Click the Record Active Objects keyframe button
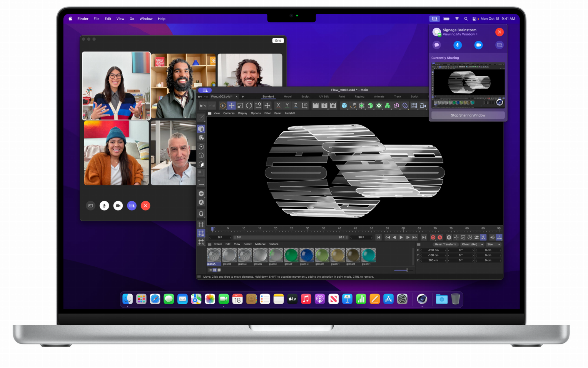Screen dimensions: 588x368 click(x=433, y=238)
